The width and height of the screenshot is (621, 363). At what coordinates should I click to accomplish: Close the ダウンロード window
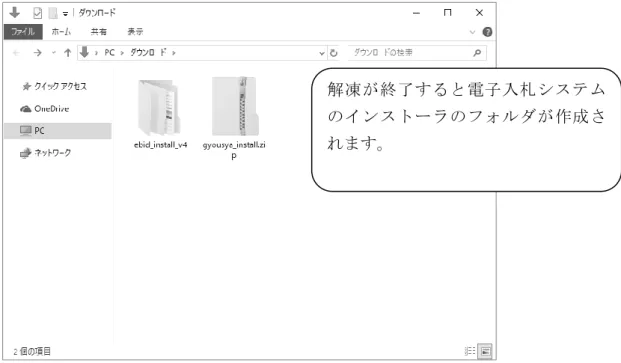(479, 13)
